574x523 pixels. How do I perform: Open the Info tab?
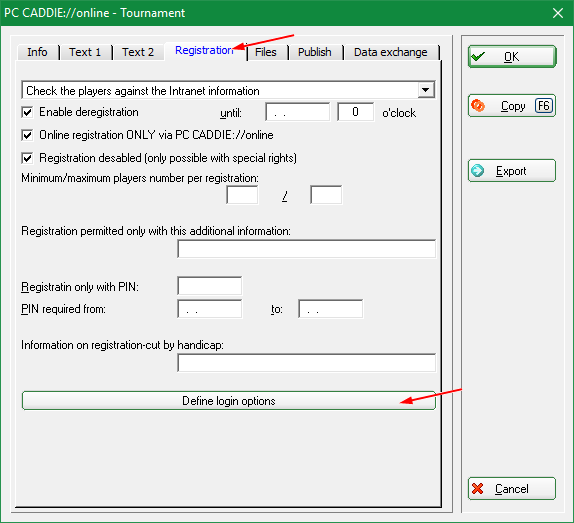[x=37, y=52]
